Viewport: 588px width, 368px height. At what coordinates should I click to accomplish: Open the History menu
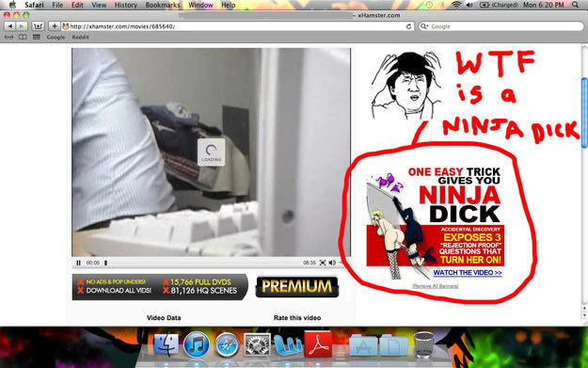click(x=126, y=5)
